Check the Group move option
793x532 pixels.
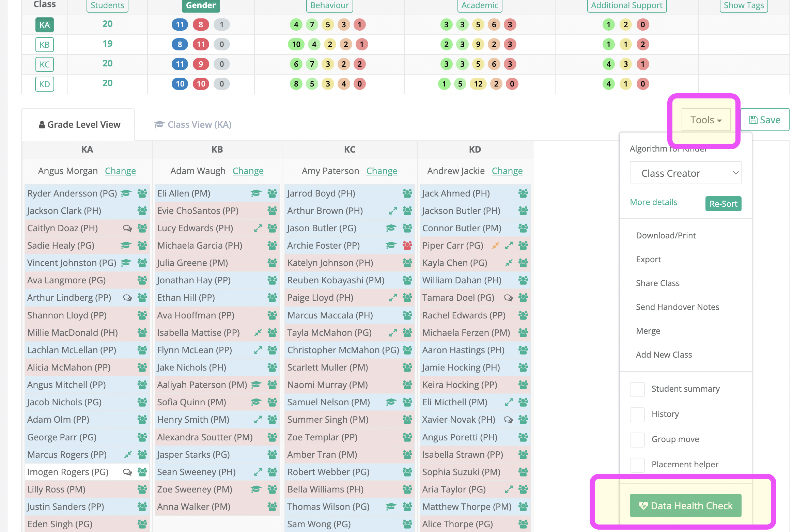point(637,440)
